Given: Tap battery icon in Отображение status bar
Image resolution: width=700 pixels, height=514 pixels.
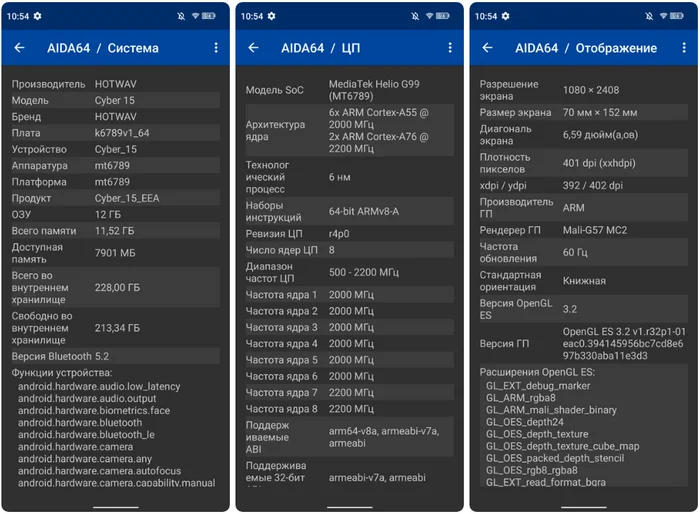Looking at the screenshot, I should tap(677, 16).
